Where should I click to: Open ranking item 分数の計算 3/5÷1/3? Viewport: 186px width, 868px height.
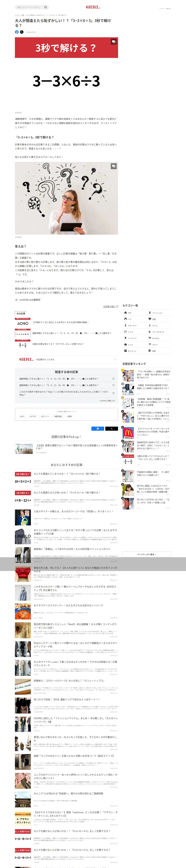coord(146,460)
